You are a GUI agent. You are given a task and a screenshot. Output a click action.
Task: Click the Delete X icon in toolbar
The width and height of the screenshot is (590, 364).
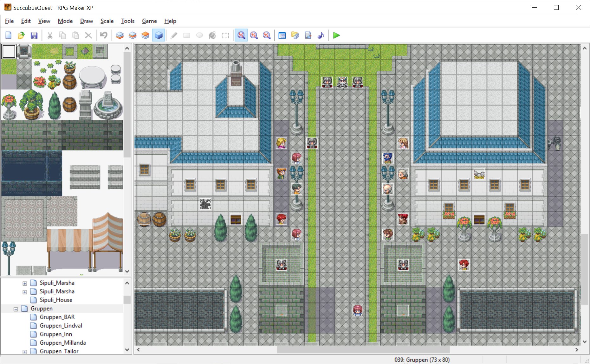click(88, 35)
